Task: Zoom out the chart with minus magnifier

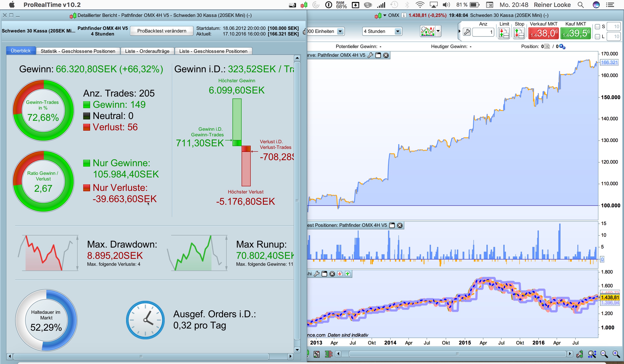Action: coord(604,354)
